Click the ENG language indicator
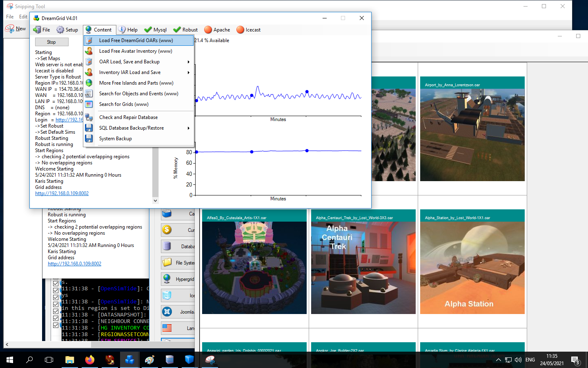The height and width of the screenshot is (368, 588). point(530,360)
